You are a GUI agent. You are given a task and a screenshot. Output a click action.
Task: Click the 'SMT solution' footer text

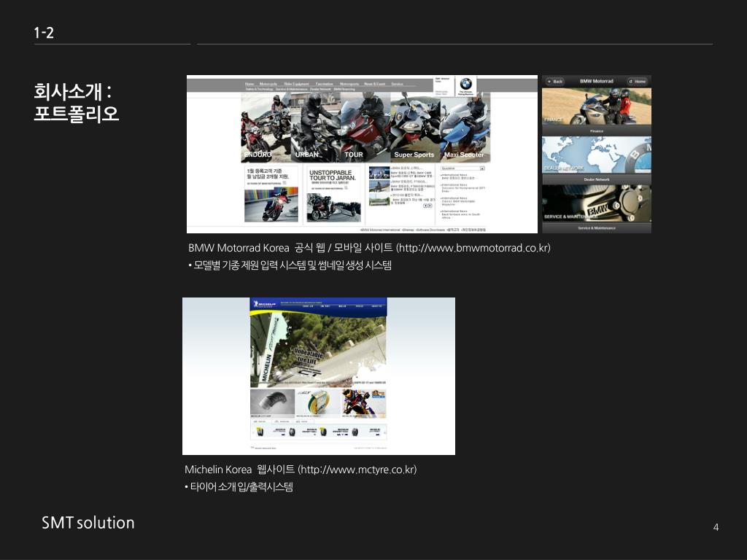[x=88, y=522]
